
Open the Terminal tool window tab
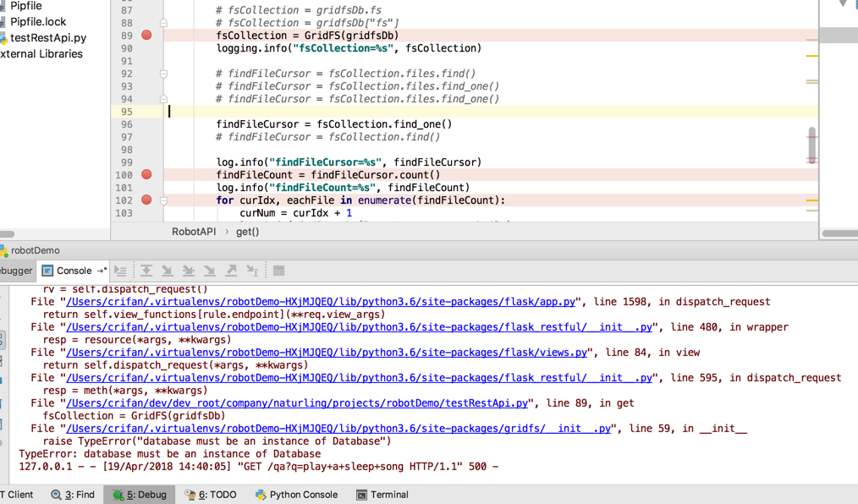pos(382,495)
